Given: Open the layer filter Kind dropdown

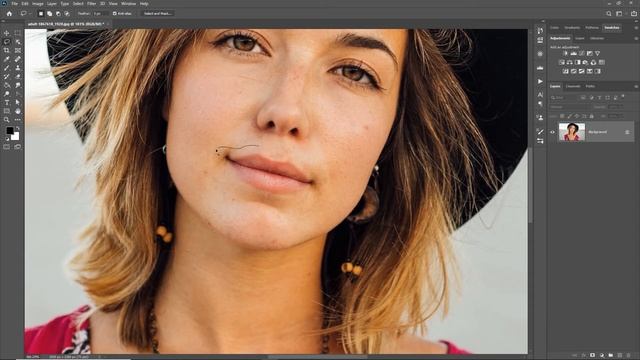Looking at the screenshot, I should [563, 98].
